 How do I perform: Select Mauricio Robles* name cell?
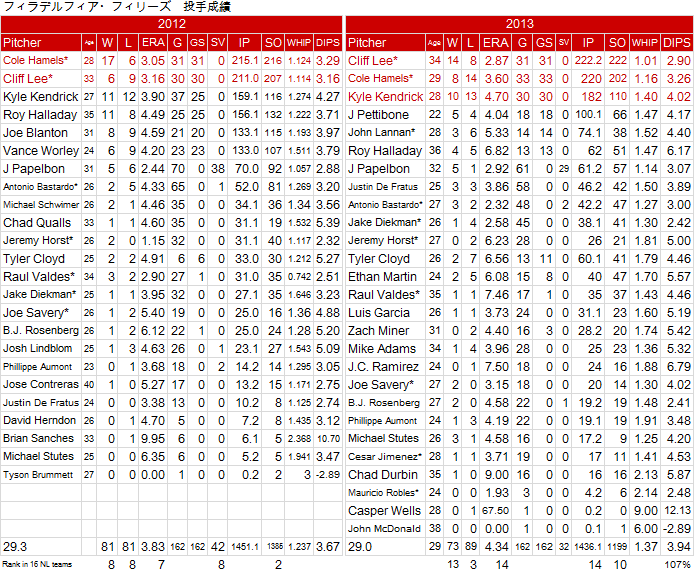click(x=386, y=492)
